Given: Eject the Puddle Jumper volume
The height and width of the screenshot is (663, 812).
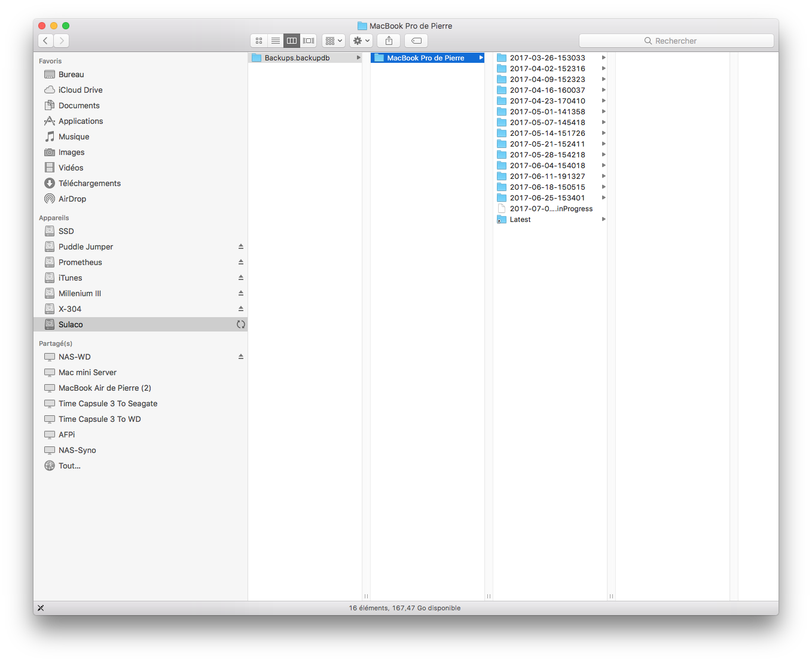Looking at the screenshot, I should [241, 247].
